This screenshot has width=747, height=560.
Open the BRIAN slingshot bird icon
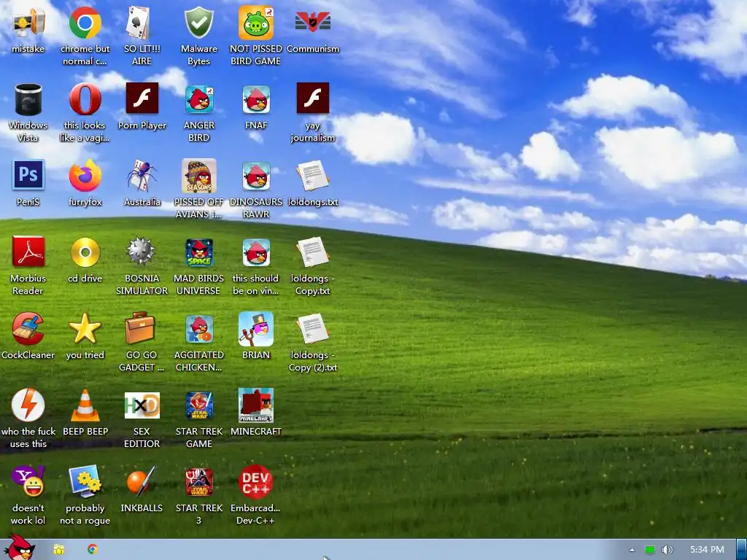coord(256,329)
